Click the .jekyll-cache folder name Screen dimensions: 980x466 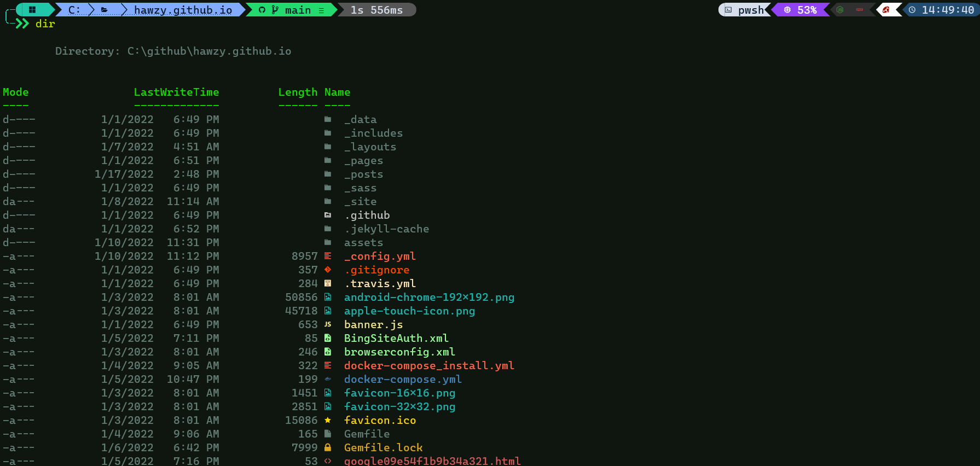(x=386, y=229)
